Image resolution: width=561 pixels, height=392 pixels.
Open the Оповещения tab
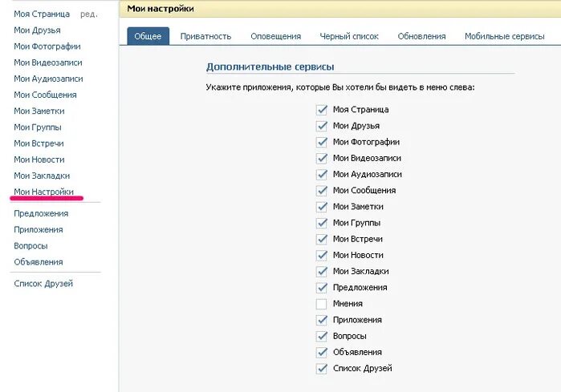pyautogui.click(x=275, y=36)
